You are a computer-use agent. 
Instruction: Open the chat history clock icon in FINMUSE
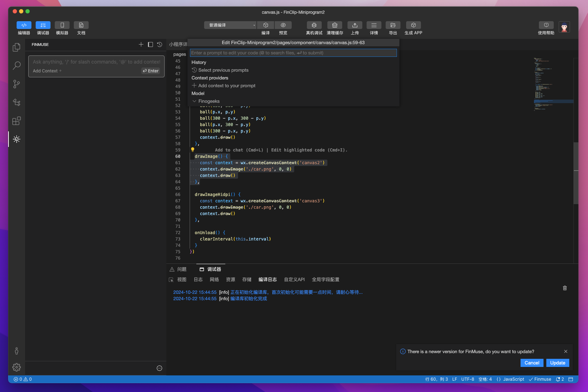pos(160,44)
